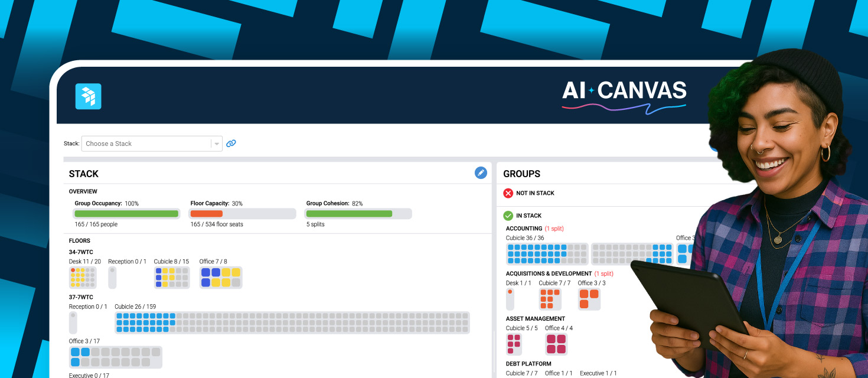Click the Group Cohesion progress bar
Image resolution: width=868 pixels, height=378 pixels.
pos(358,214)
